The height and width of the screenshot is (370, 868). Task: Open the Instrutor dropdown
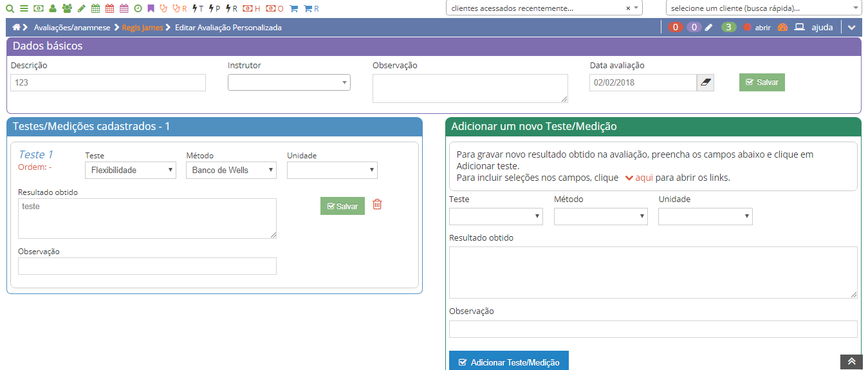click(289, 82)
